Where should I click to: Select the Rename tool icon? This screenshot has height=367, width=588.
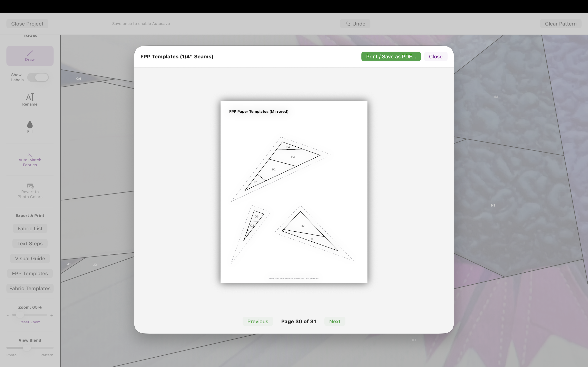click(x=30, y=97)
